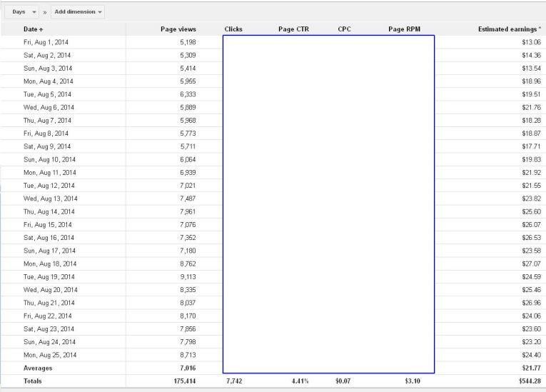Sort by the Date column header
The image size is (546, 392).
[33, 29]
